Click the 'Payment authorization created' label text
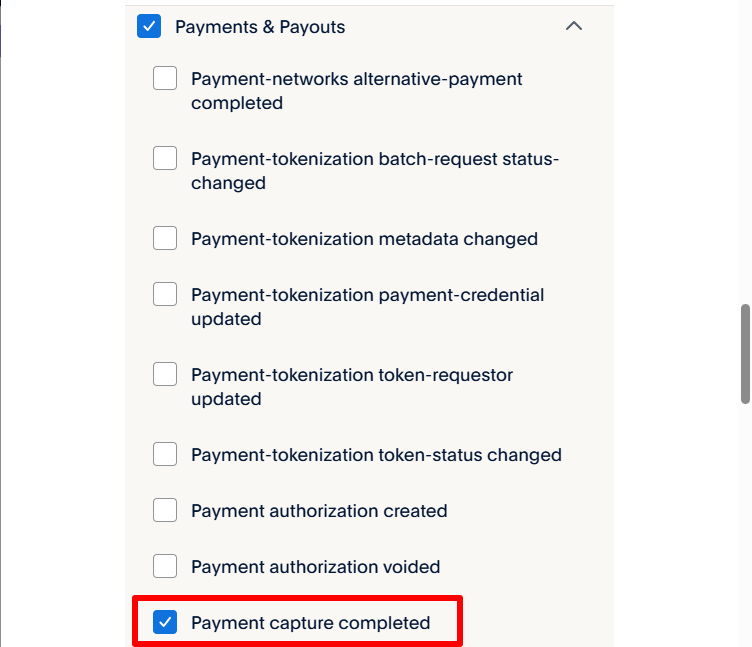 (319, 511)
